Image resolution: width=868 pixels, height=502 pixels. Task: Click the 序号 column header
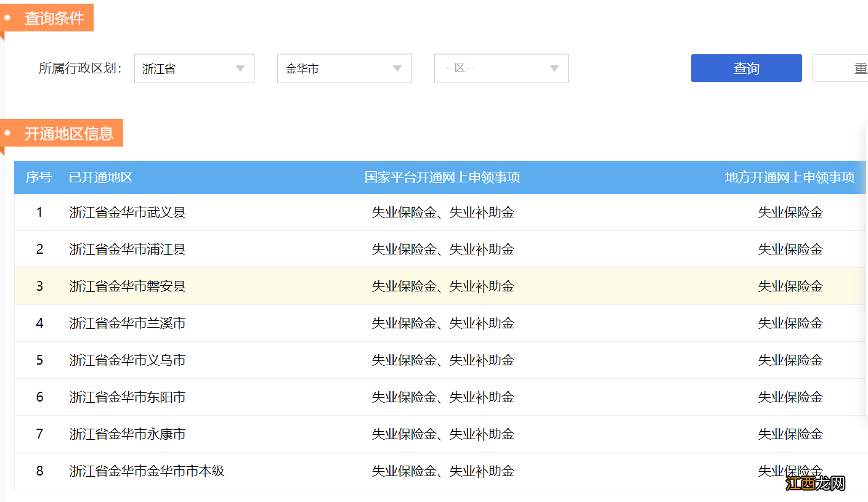(38, 177)
